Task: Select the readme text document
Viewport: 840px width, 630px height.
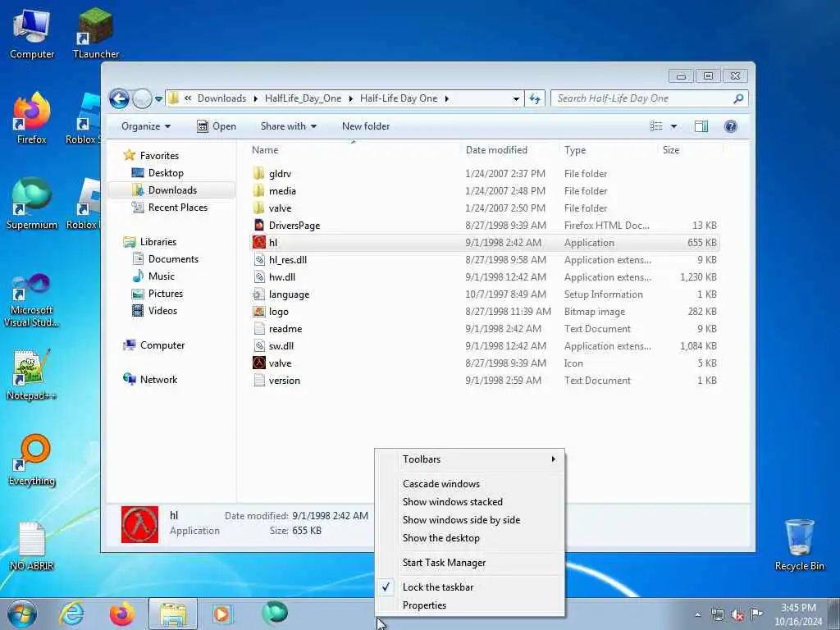Action: pyautogui.click(x=485, y=329)
